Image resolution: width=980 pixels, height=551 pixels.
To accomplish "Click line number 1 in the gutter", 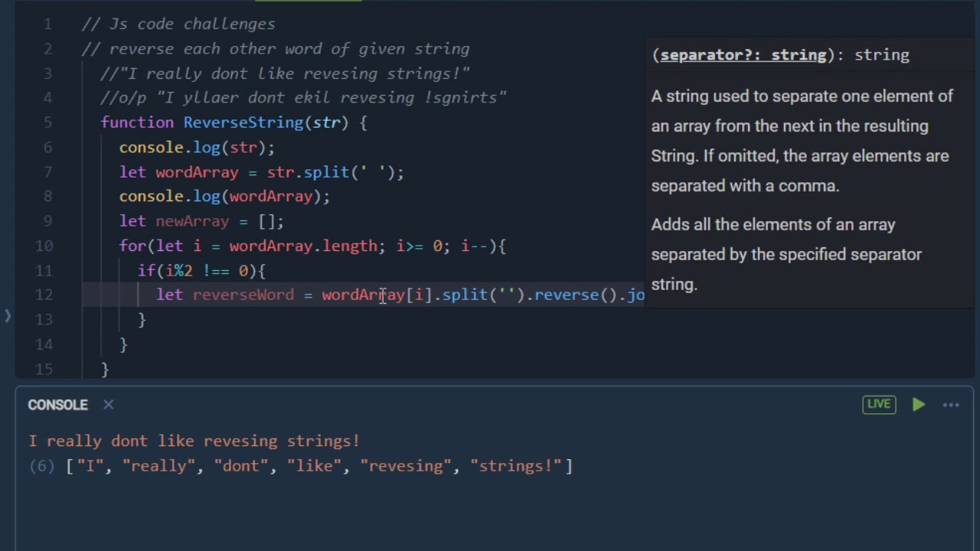I will coord(47,24).
